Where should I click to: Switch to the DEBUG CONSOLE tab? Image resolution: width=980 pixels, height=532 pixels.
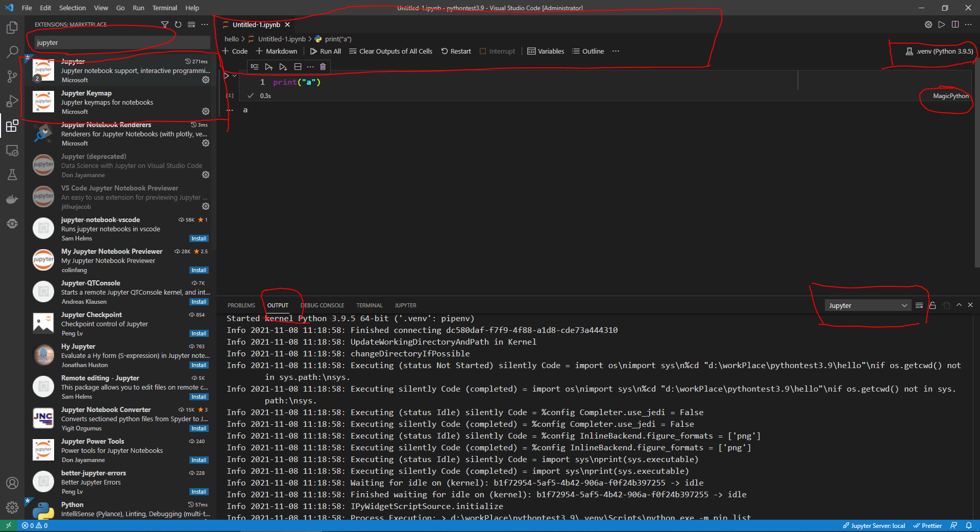click(x=322, y=305)
